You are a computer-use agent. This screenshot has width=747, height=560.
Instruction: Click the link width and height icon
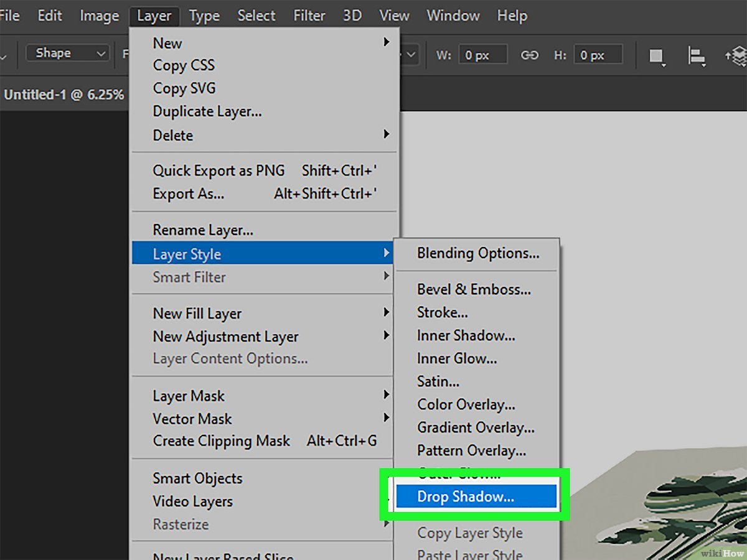tap(530, 55)
